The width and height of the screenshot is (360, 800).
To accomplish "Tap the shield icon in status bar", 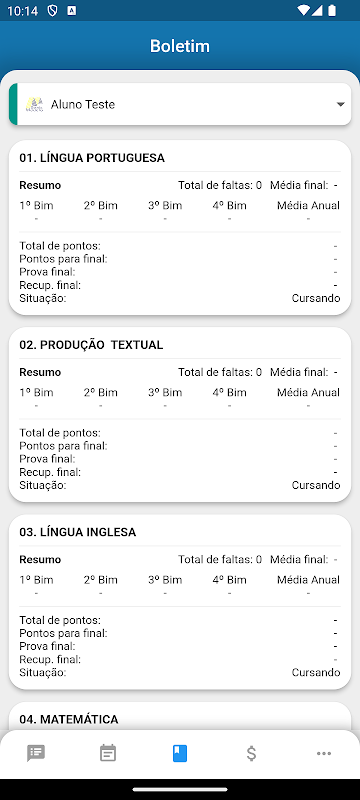I will 53,11.
